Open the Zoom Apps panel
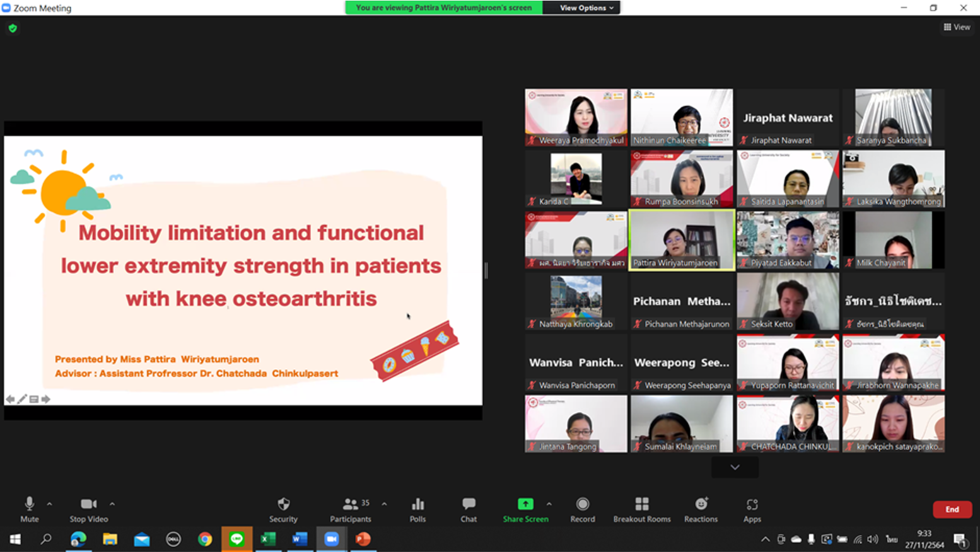The width and height of the screenshot is (980, 552). tap(752, 509)
